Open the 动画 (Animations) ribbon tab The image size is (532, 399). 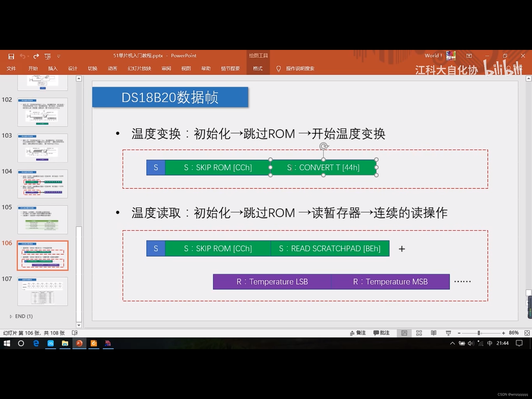click(x=112, y=68)
